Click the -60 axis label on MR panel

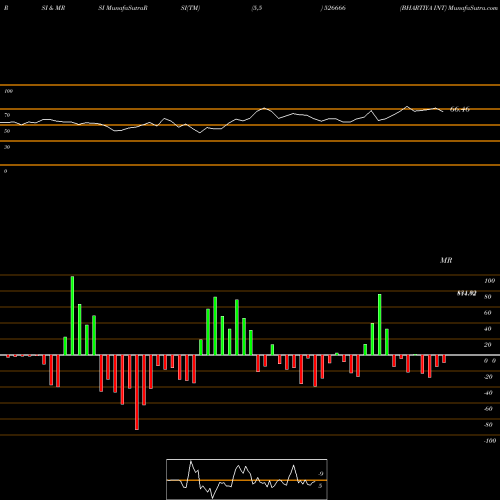tap(488, 409)
